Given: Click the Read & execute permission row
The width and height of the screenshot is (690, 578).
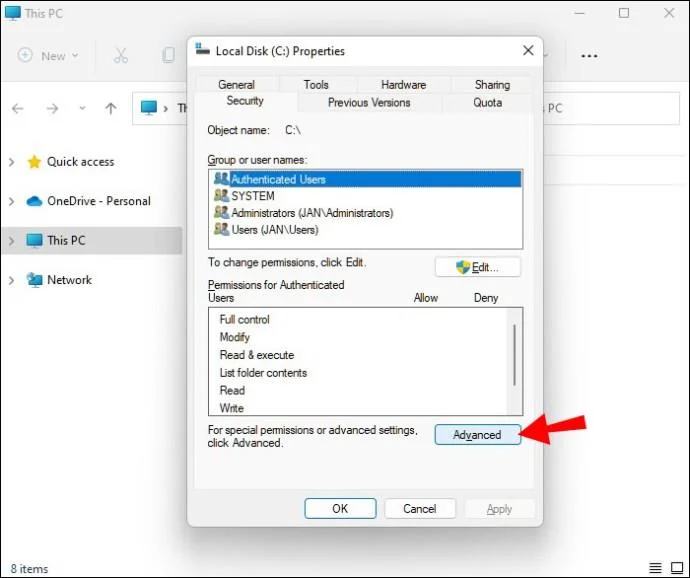Looking at the screenshot, I should click(358, 355).
